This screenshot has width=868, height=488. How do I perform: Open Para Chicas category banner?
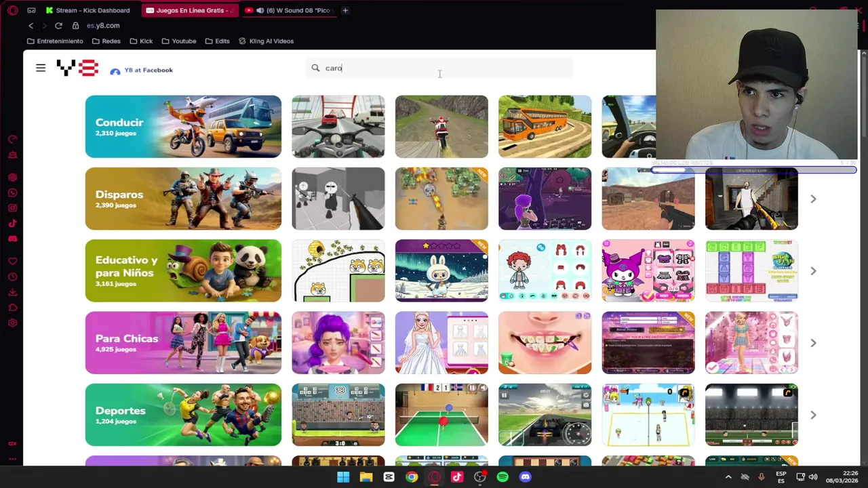point(183,343)
